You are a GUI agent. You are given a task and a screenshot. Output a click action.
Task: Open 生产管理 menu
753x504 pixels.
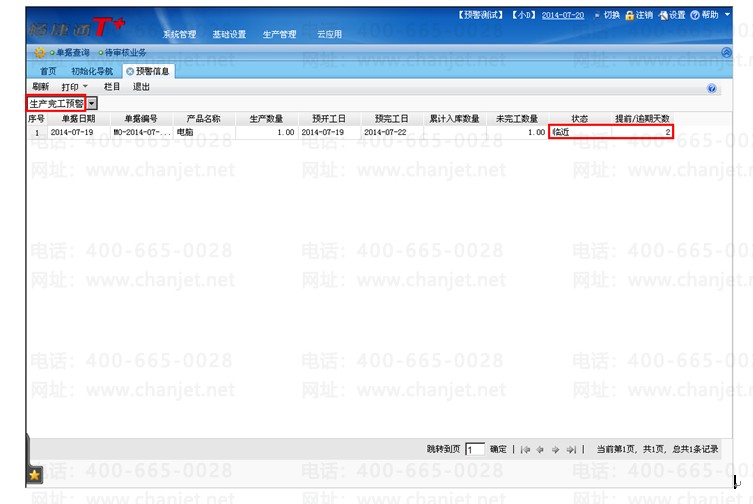pos(279,35)
